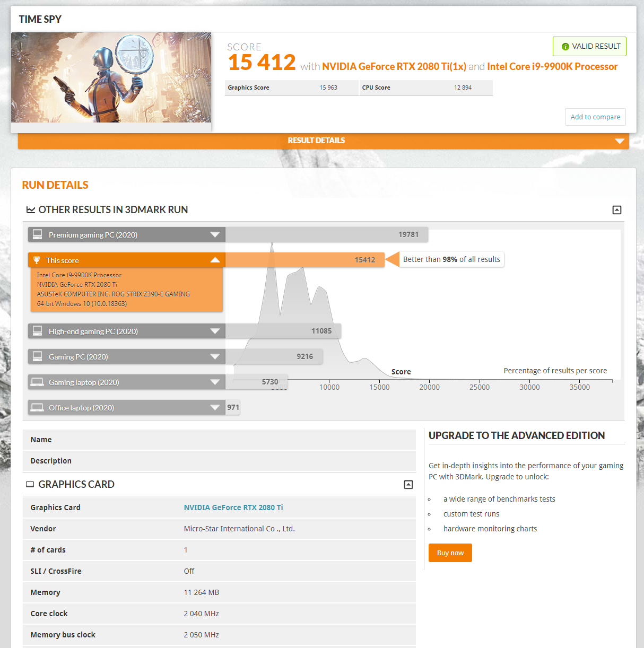Viewport: 644px width, 648px height.
Task: Click the Time Spy benchmark thumbnail image
Action: click(x=111, y=77)
